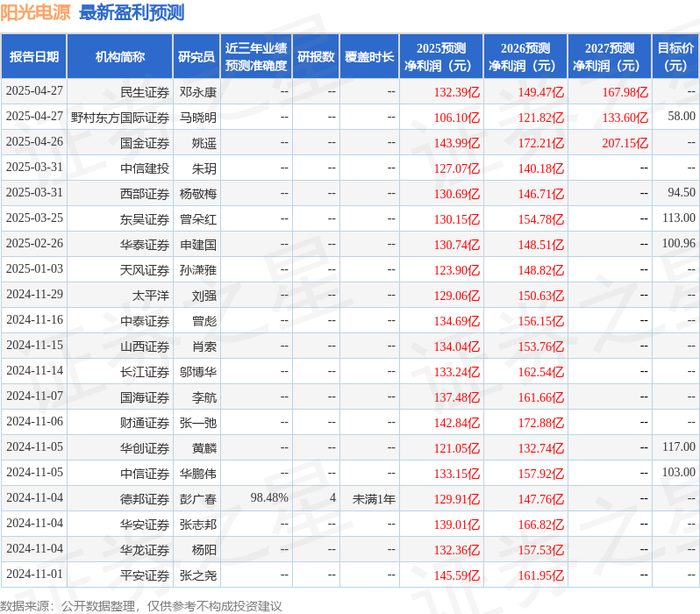700x614 pixels.
Task: Click the accuracy value 98.48%
Action: pyautogui.click(x=269, y=498)
